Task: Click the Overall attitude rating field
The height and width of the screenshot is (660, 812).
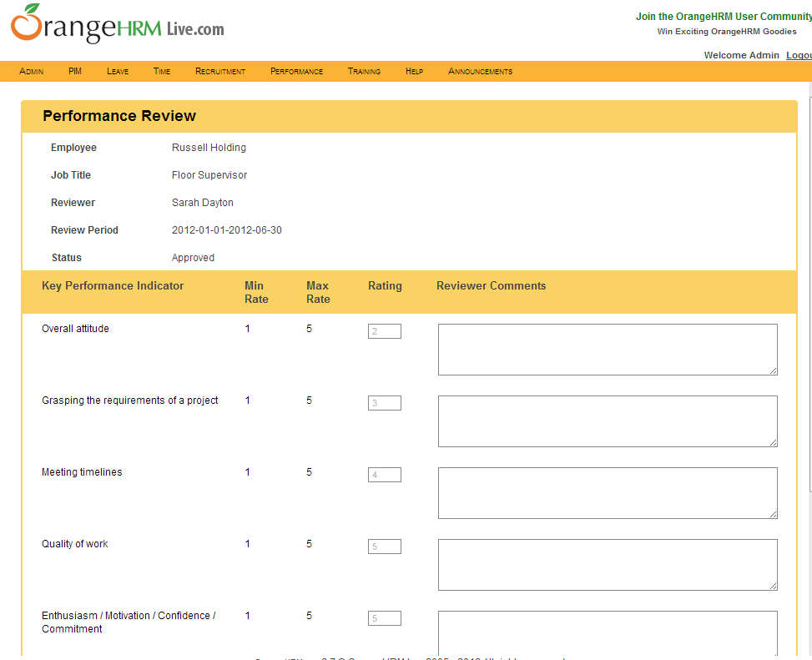Action: coord(384,331)
